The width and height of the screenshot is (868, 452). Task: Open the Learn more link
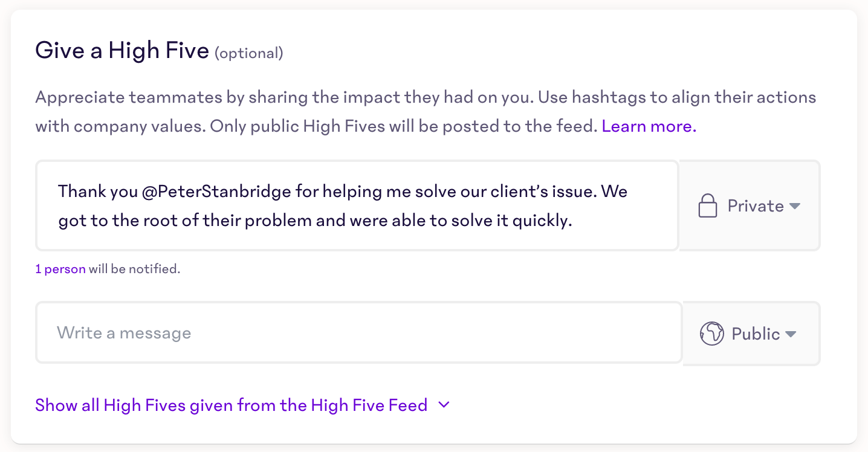click(649, 126)
